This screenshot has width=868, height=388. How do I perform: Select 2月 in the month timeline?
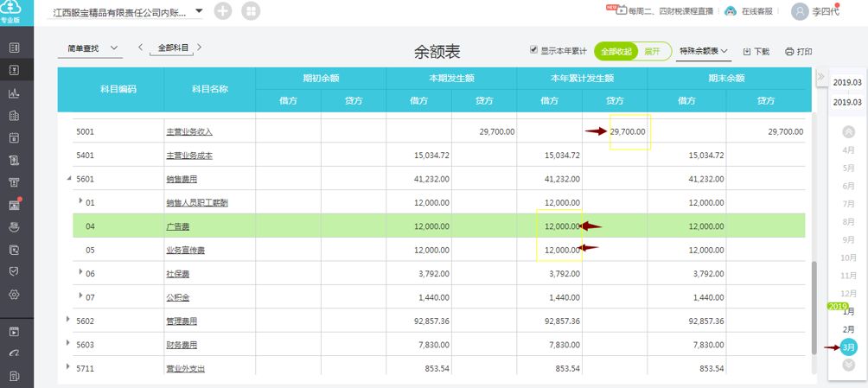(848, 329)
